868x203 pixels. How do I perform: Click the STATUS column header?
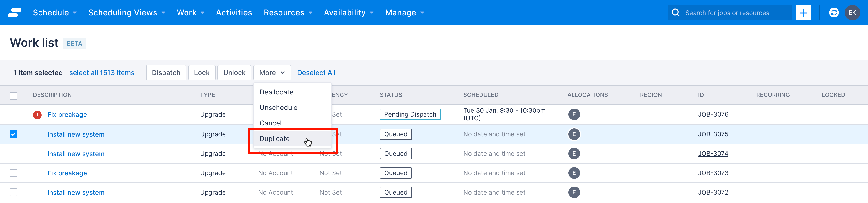click(391, 95)
